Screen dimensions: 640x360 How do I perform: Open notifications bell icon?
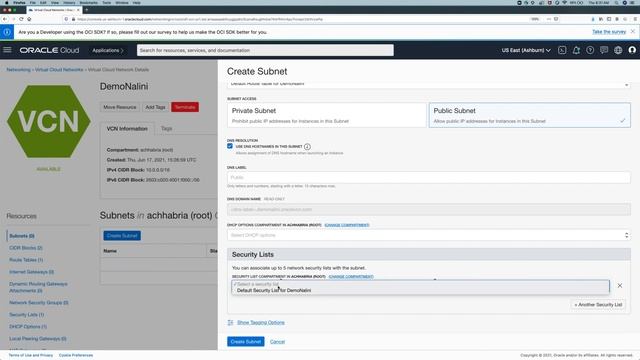(576, 50)
